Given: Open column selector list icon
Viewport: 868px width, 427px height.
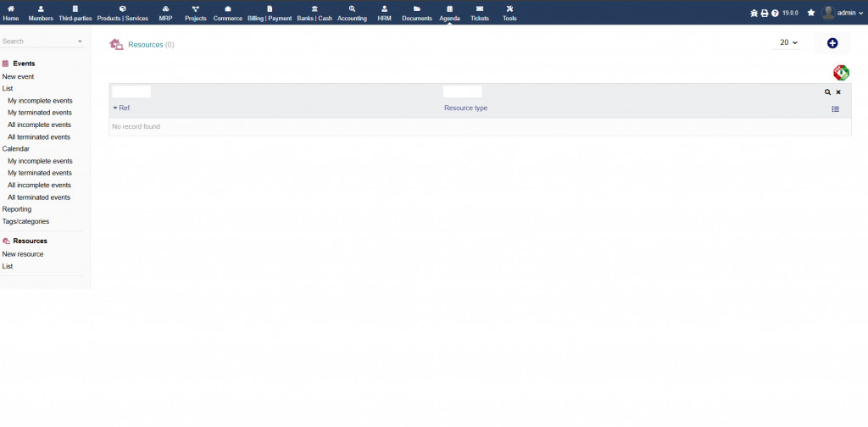Looking at the screenshot, I should (x=835, y=109).
